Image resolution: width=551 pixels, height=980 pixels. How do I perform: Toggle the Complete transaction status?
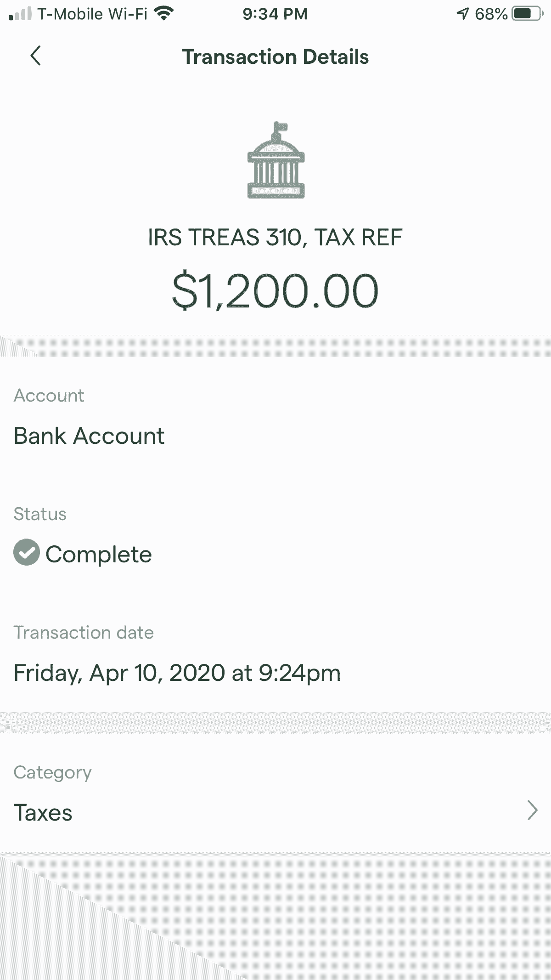(x=83, y=554)
